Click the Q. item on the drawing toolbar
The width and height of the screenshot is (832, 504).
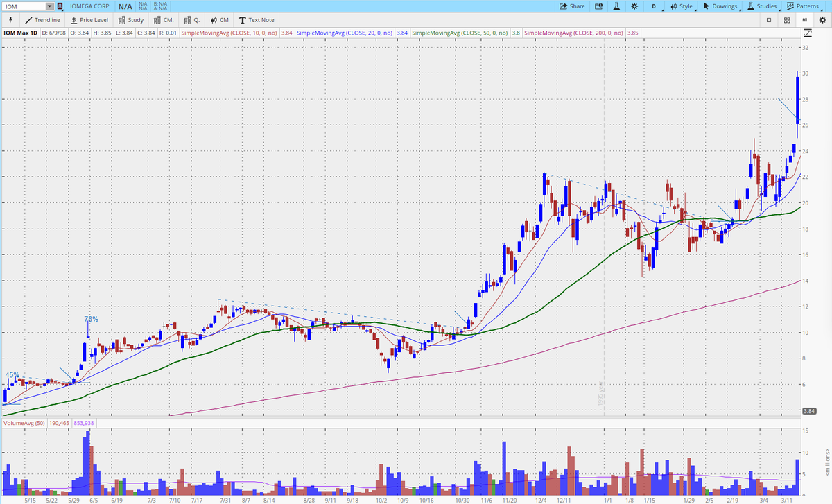pos(192,19)
